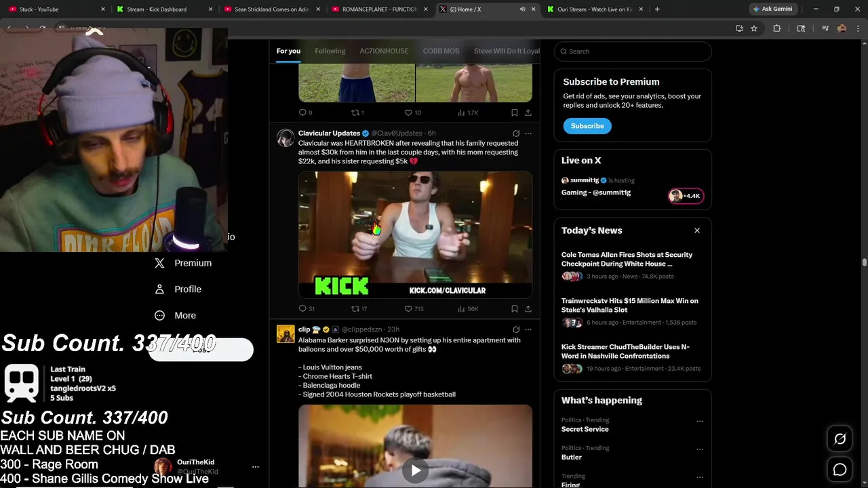Open the Messages floating button
868x488 pixels.
pyautogui.click(x=840, y=470)
